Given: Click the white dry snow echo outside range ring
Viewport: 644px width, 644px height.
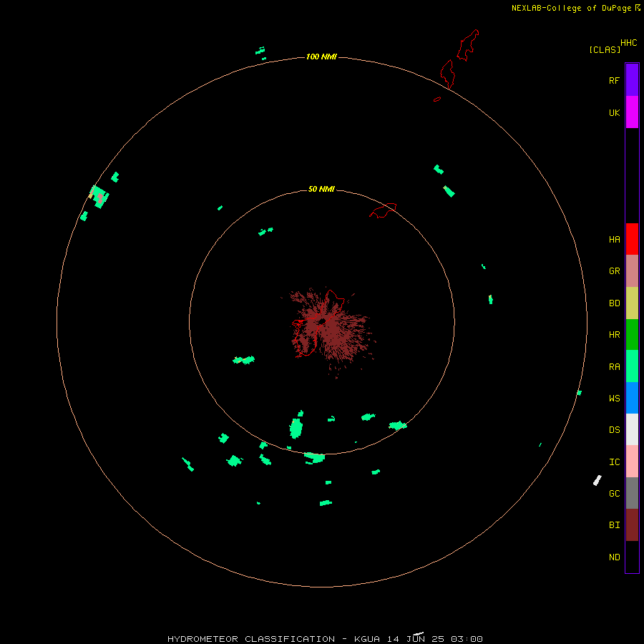Looking at the screenshot, I should (x=597, y=480).
